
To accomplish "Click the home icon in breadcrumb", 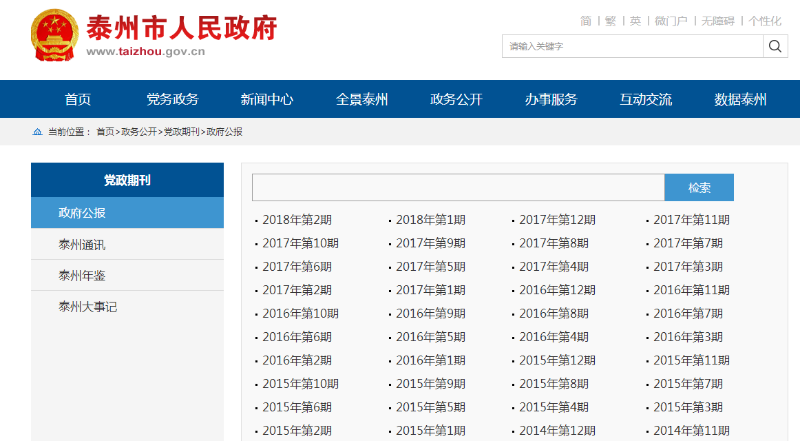I will pyautogui.click(x=38, y=132).
